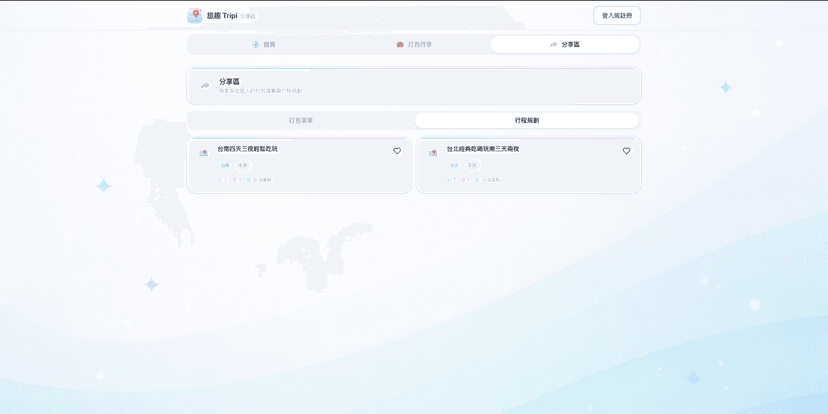Click the share arrow icon in 分享區 tab
The width and height of the screenshot is (828, 414).
pos(553,45)
